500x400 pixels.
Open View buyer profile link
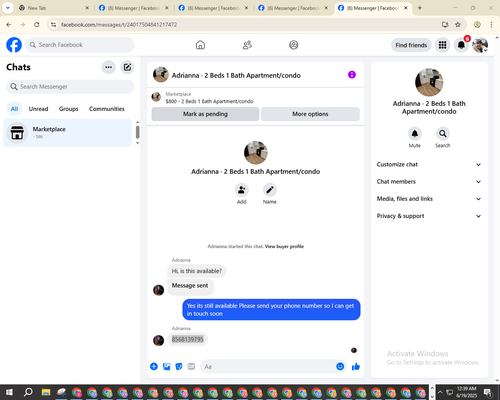point(284,246)
